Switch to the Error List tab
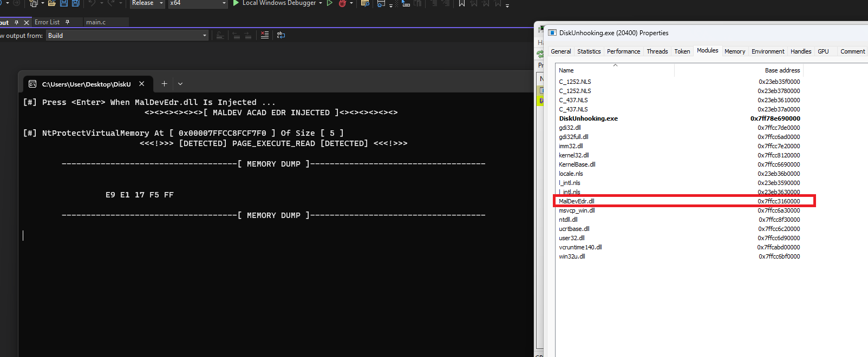 [47, 22]
